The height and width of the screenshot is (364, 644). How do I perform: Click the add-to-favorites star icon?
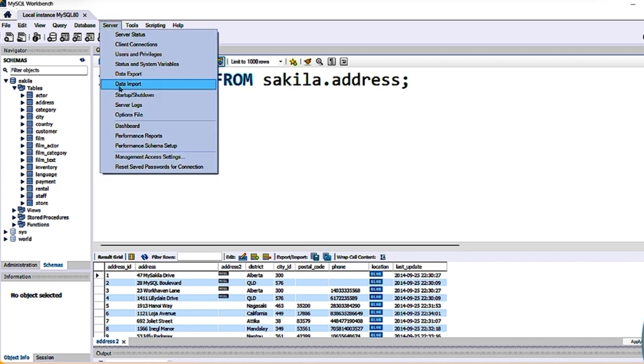[x=293, y=62]
